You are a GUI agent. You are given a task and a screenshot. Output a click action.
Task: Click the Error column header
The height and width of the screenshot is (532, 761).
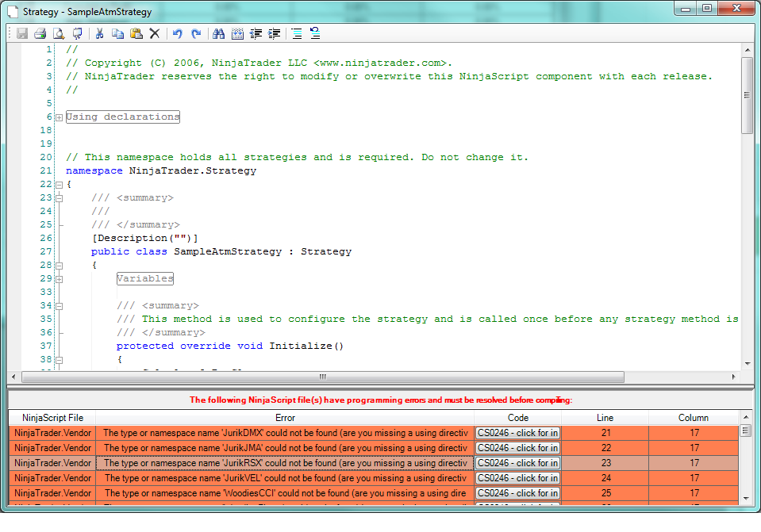285,418
